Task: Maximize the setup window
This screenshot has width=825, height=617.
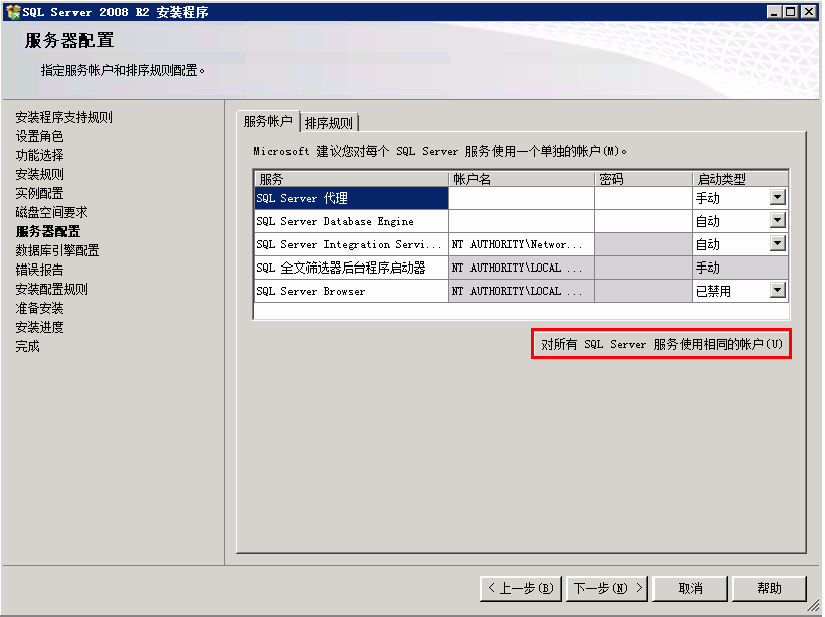Action: click(x=790, y=12)
